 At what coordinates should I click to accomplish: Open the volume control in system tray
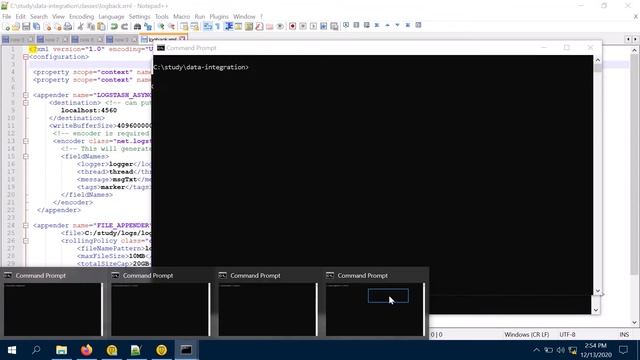[560, 350]
